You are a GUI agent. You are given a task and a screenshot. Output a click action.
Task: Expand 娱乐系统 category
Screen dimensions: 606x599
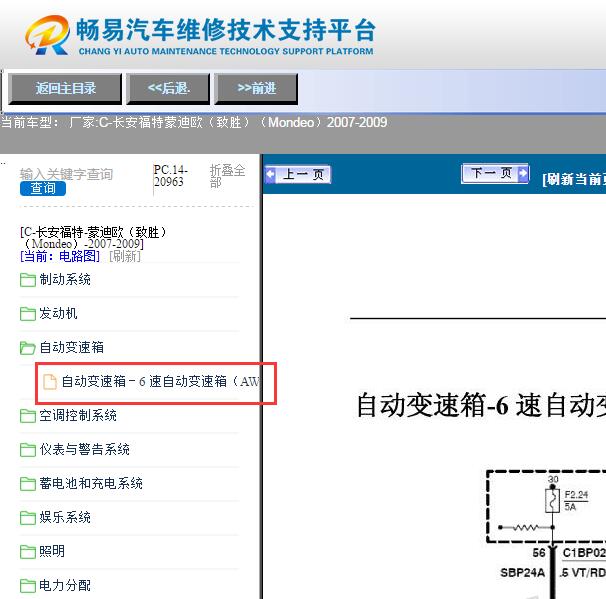pyautogui.click(x=65, y=517)
